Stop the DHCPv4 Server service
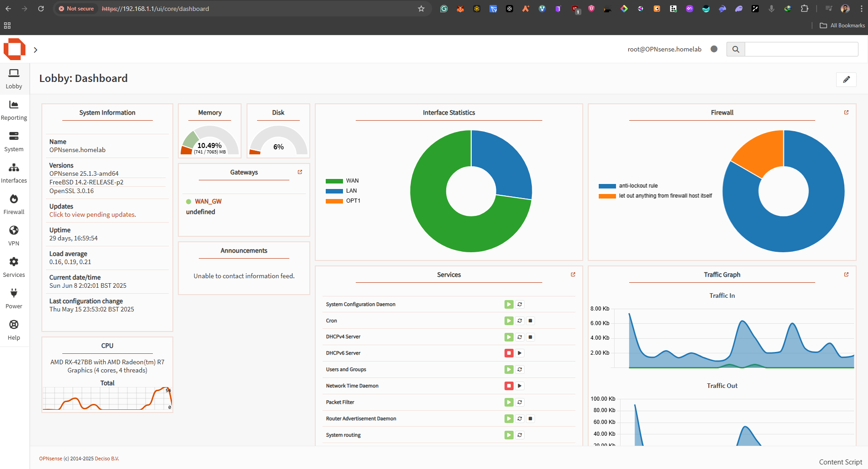 pos(530,337)
